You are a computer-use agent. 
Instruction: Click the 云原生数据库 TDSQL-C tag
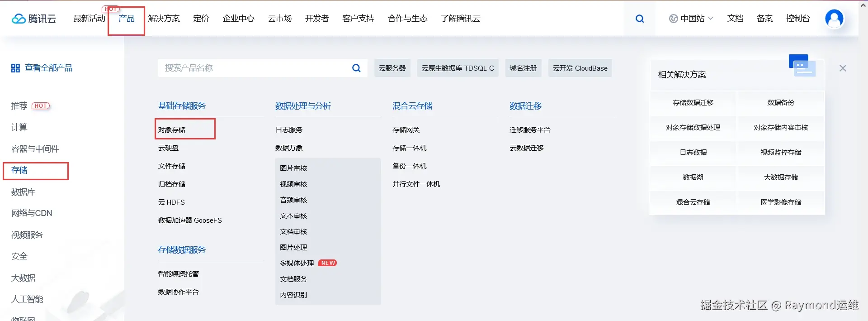click(458, 68)
